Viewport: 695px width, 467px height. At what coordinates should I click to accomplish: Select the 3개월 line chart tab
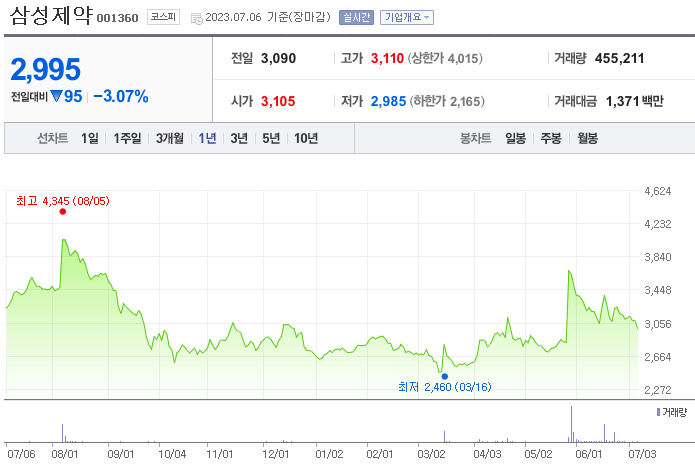[170, 138]
